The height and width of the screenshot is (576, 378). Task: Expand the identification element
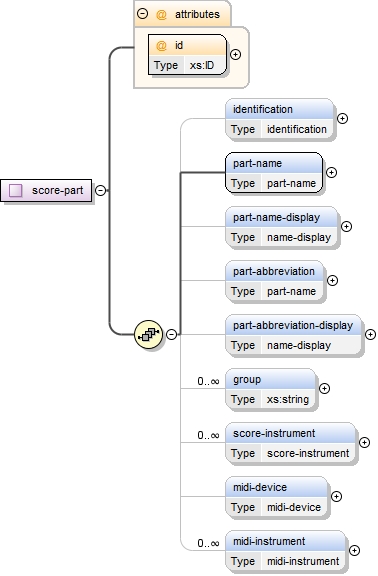click(x=342, y=118)
